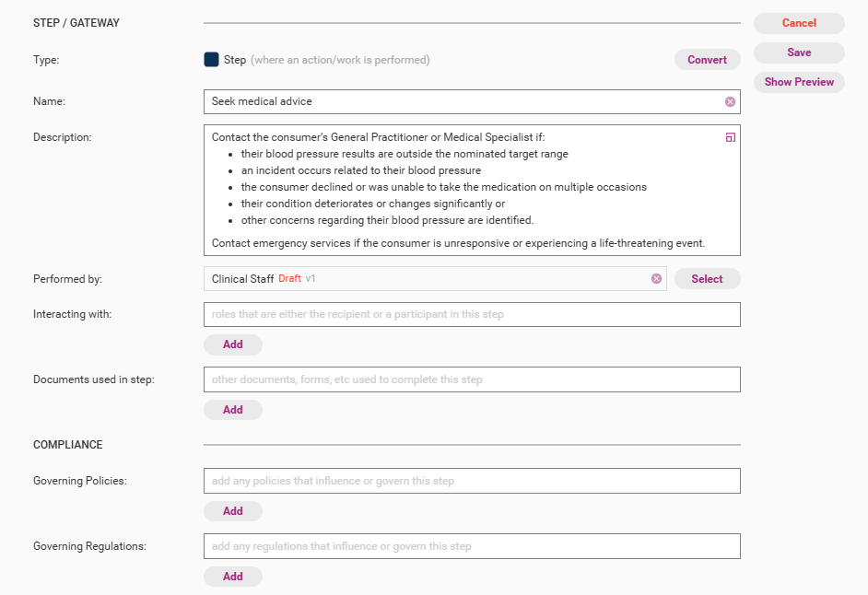Click the dark blue Step type icon
Image resolution: width=868 pixels, height=595 pixels.
click(x=211, y=60)
